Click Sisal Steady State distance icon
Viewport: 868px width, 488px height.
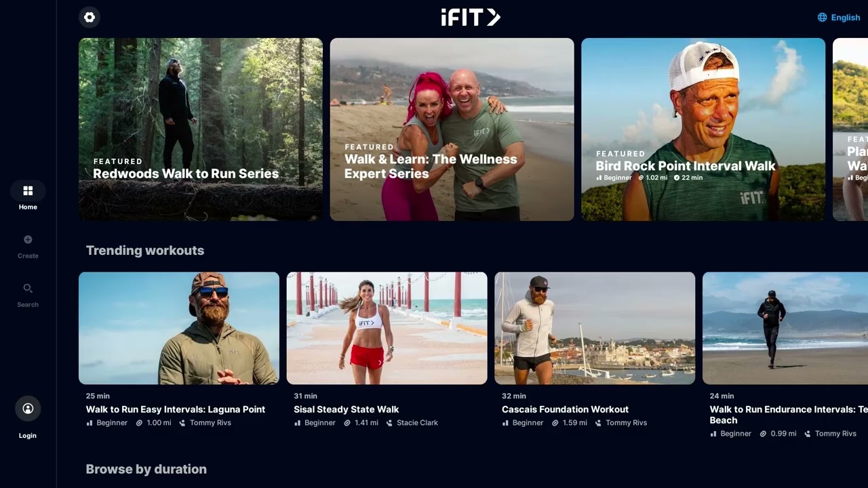pyautogui.click(x=347, y=423)
